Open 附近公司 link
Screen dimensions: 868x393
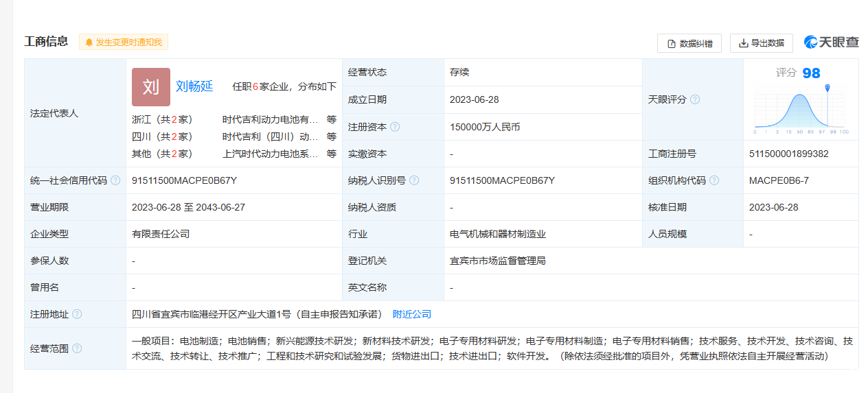tap(412, 314)
